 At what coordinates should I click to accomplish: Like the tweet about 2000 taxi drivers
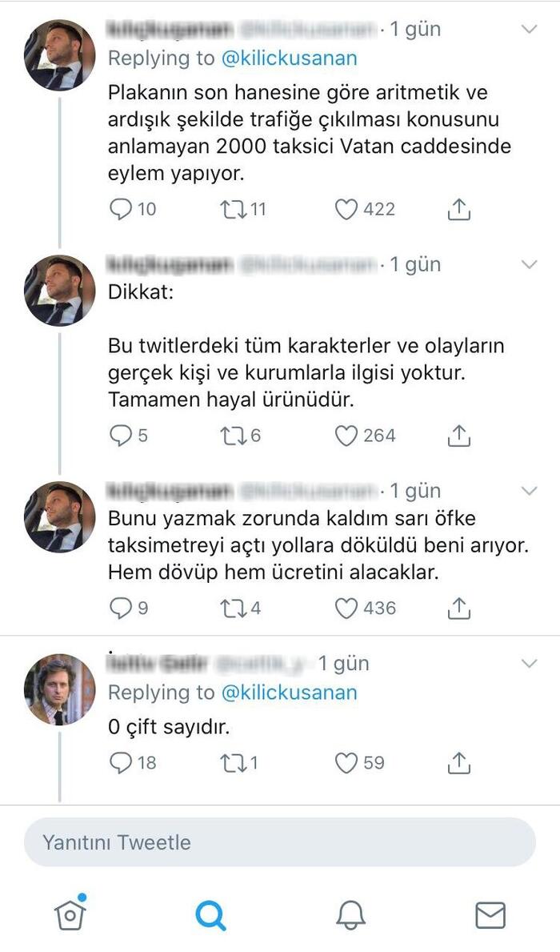(346, 210)
